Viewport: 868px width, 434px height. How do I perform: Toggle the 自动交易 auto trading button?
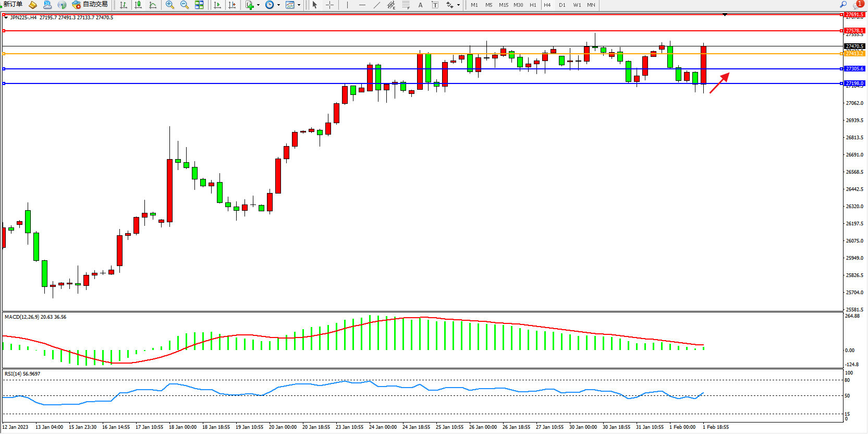[x=90, y=4]
